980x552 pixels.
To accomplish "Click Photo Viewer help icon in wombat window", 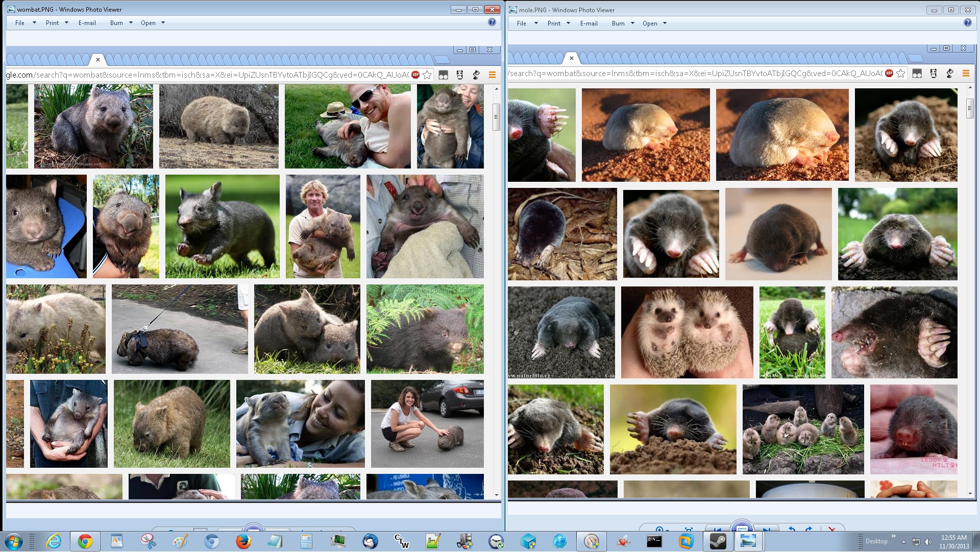I will coord(492,22).
